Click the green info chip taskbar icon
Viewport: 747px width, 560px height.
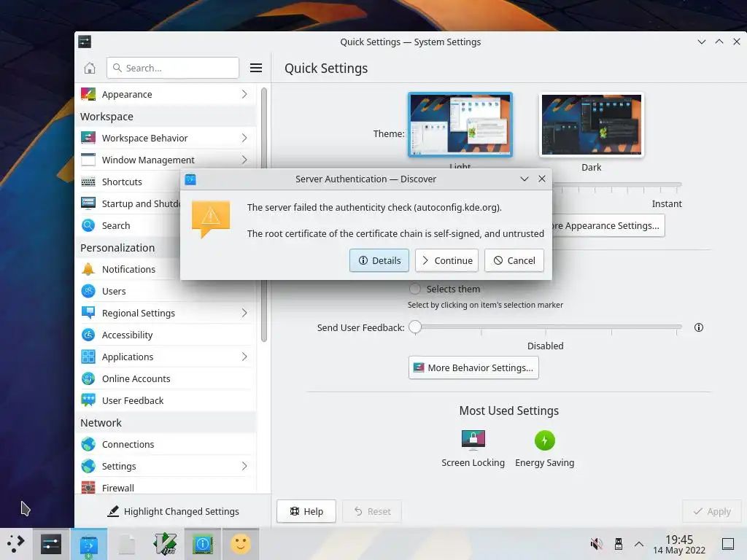203,544
